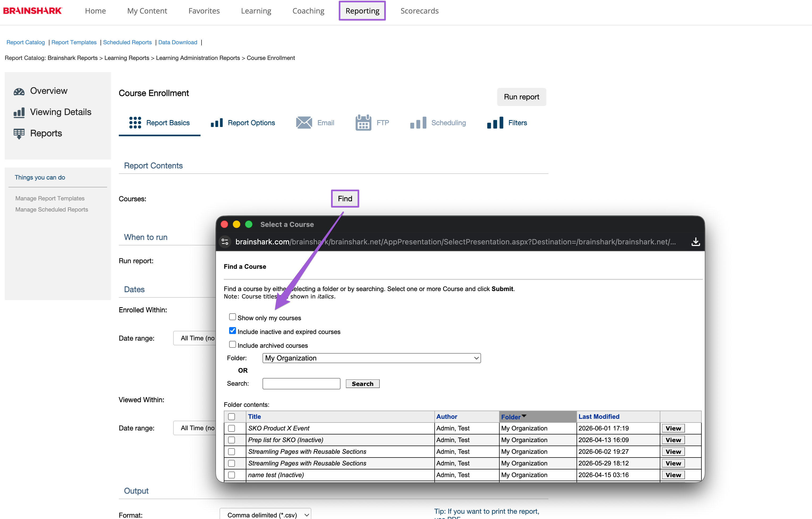View the SKO Product X Event course
Screen dimensions: 812x519
pyautogui.click(x=673, y=428)
